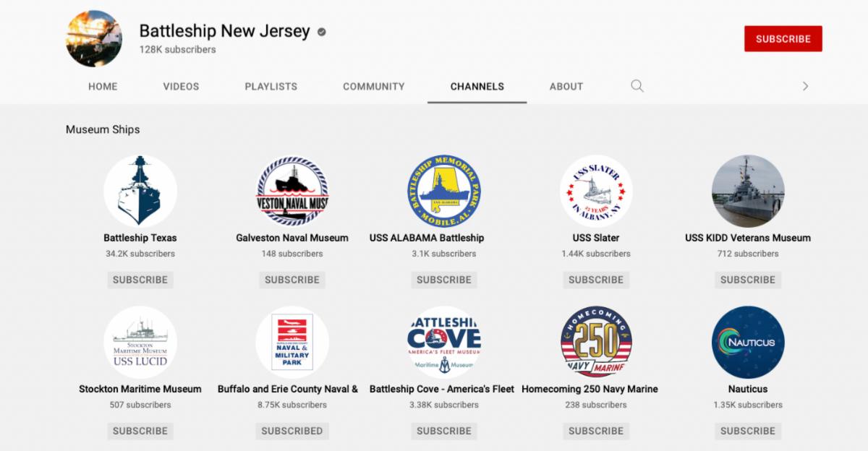Image resolution: width=868 pixels, height=451 pixels.
Task: Expand more tabs with right chevron arrow
Action: click(x=805, y=86)
